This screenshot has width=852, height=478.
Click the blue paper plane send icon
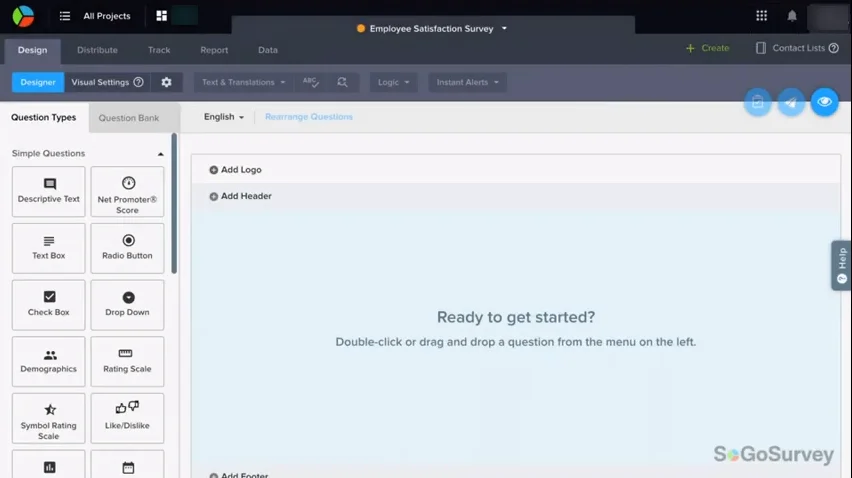click(791, 102)
